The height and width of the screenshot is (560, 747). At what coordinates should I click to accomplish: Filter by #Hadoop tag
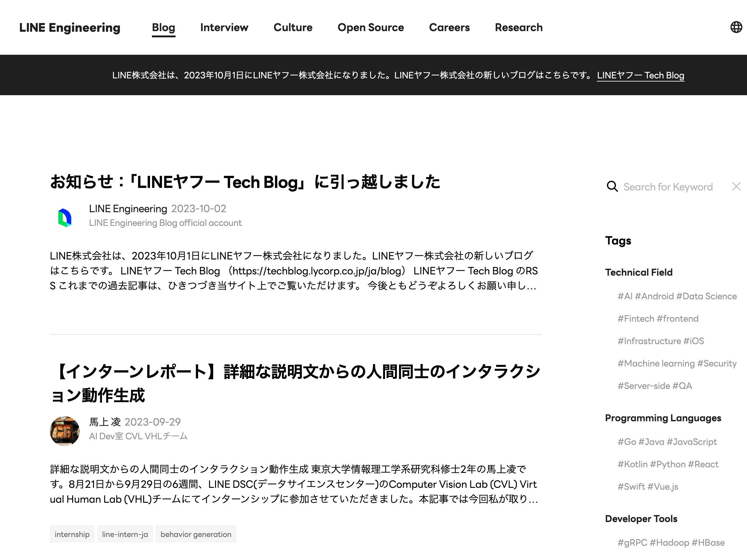point(669,543)
